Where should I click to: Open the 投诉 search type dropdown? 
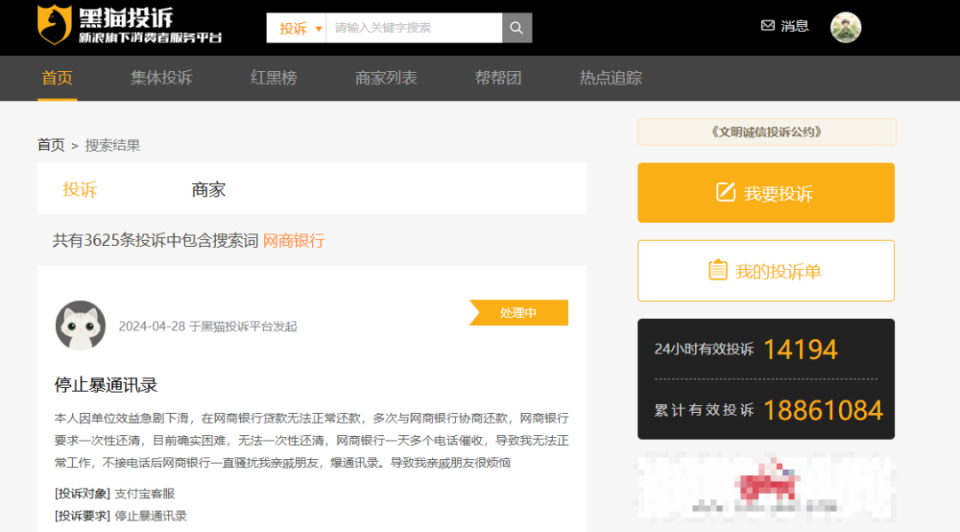(296, 28)
